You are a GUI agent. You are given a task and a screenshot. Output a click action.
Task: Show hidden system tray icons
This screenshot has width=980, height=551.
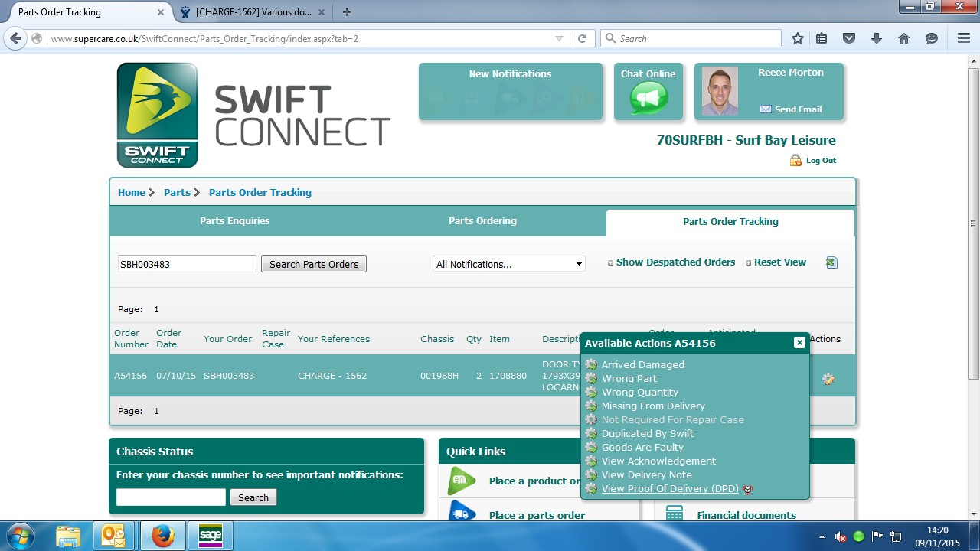coord(822,536)
